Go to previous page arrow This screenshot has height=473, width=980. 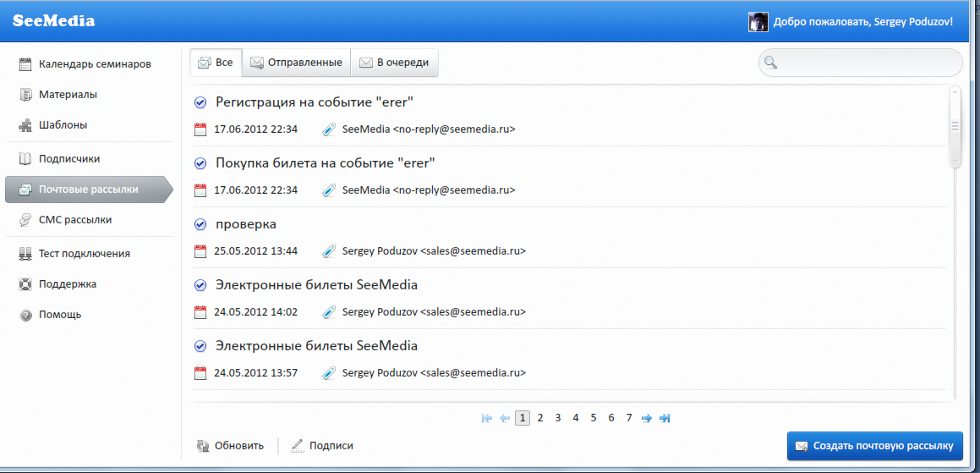(505, 418)
